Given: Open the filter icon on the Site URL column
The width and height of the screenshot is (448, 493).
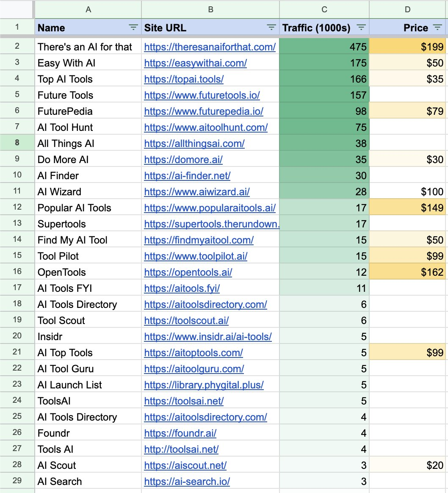Looking at the screenshot, I should tap(271, 27).
